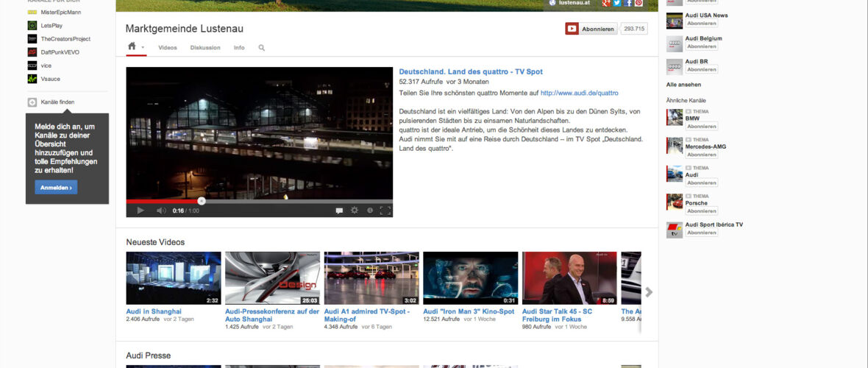Image resolution: width=868 pixels, height=368 pixels.
Task: Subscribe to Audi Belgium
Action: (x=702, y=46)
